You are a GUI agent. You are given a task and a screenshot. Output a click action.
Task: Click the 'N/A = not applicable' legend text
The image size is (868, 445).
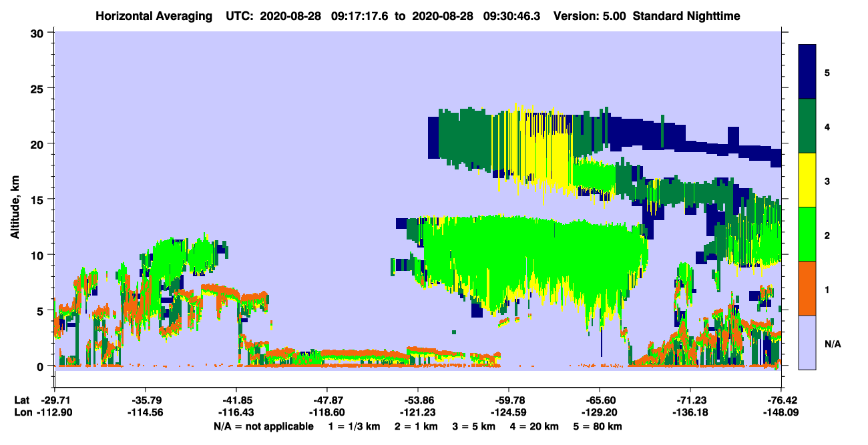263,426
